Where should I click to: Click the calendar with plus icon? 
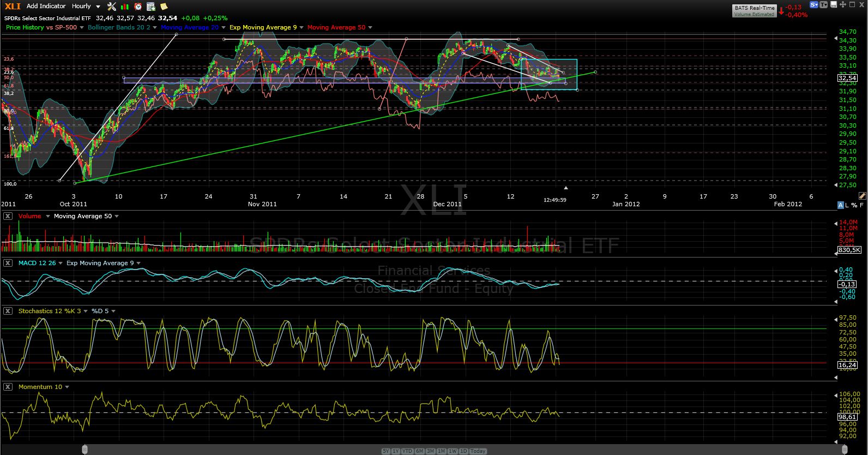click(x=151, y=7)
